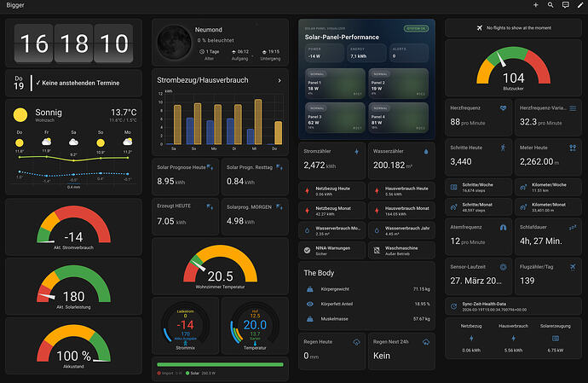Viewport: 588px width, 383px height.
Task: Click the Wohnzimmer Temperatur 20.5 gauge
Action: click(x=220, y=267)
